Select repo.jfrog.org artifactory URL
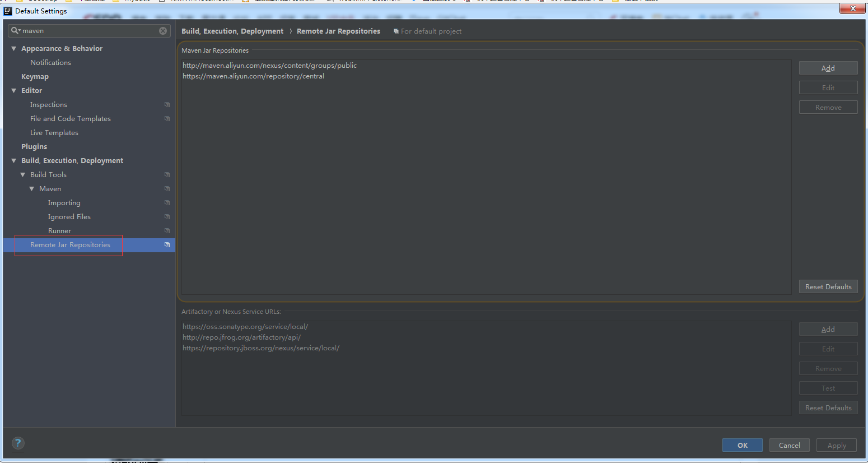 [x=241, y=337]
